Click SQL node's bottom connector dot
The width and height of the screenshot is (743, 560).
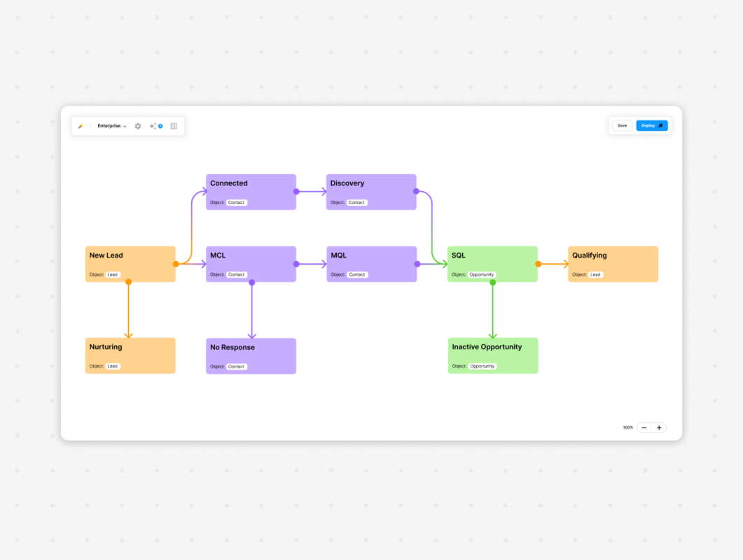[493, 282]
